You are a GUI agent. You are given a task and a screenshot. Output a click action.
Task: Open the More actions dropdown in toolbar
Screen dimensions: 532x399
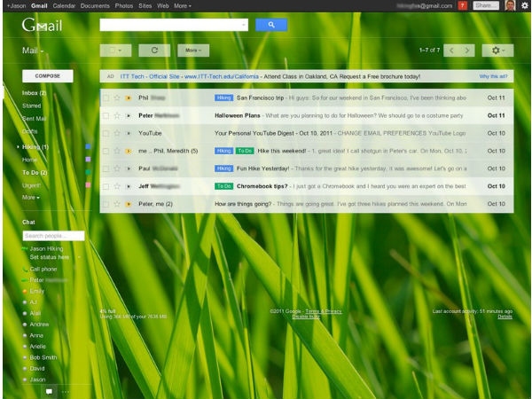[193, 51]
